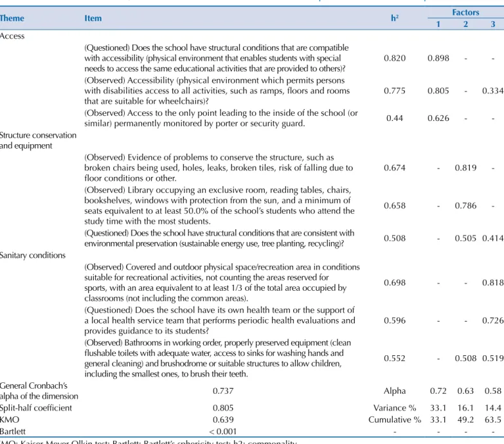Select cumulative value 63.5

click(492, 420)
